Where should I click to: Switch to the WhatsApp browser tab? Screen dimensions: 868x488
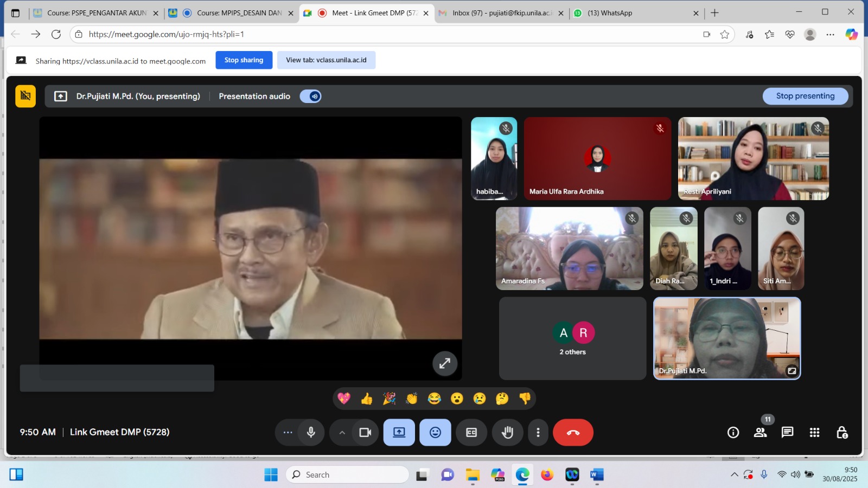(609, 13)
